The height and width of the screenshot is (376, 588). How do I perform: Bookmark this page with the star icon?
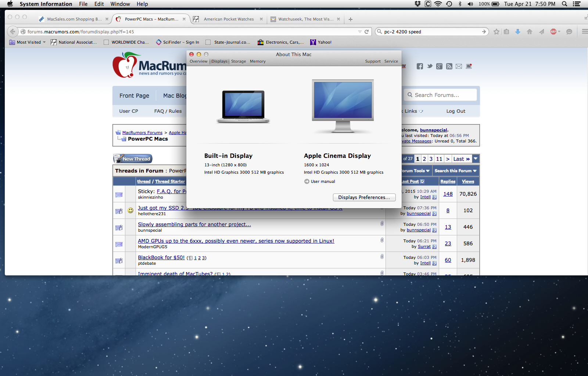[x=496, y=32]
